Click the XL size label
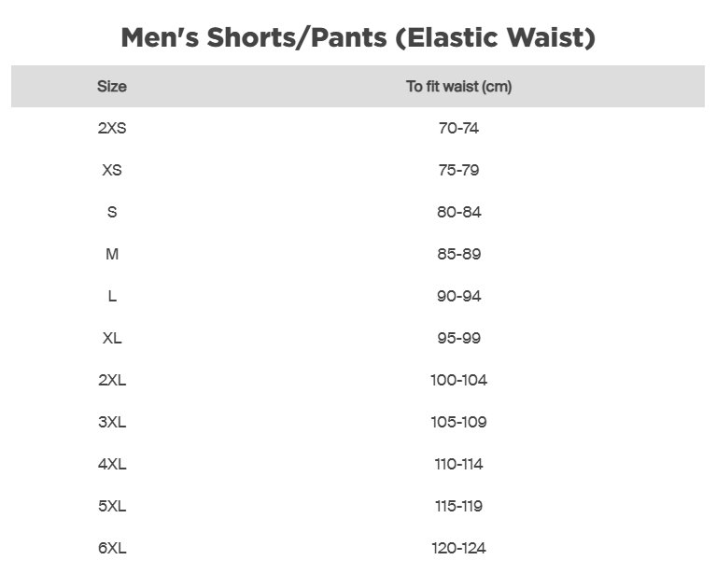The width and height of the screenshot is (717, 588). click(112, 338)
